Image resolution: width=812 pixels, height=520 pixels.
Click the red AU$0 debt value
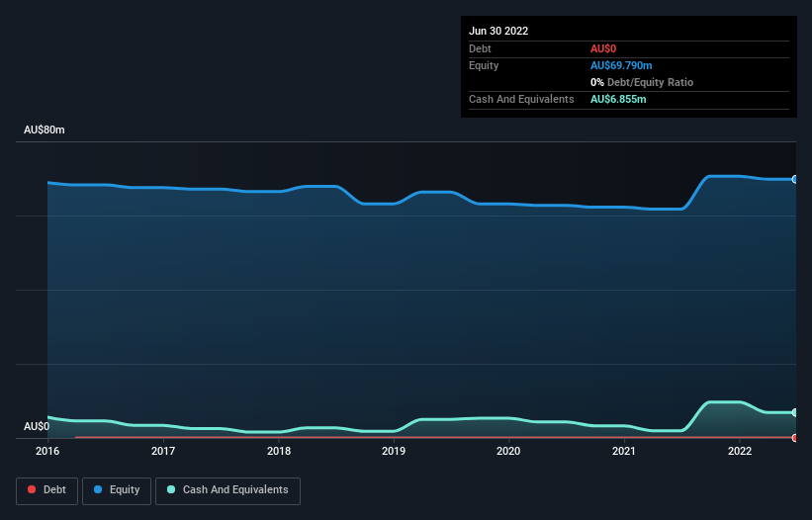coord(603,48)
